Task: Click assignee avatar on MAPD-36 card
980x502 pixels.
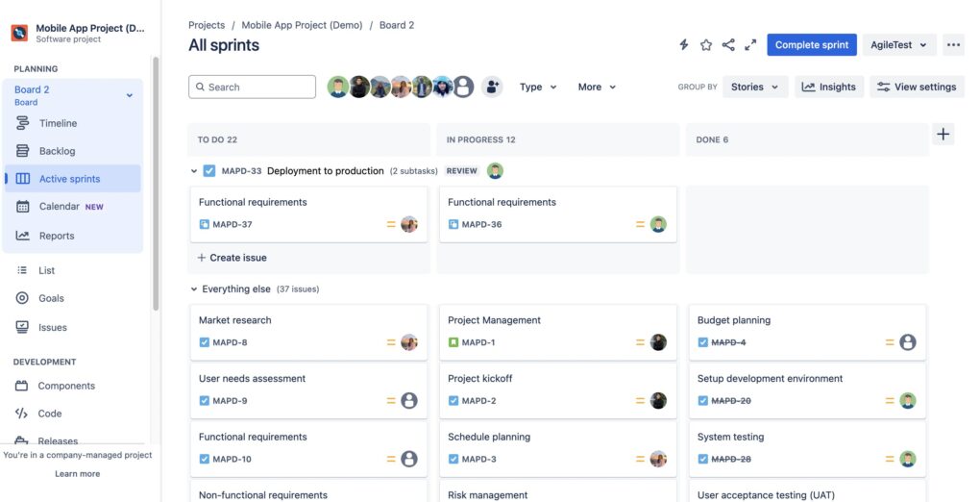Action: point(658,224)
